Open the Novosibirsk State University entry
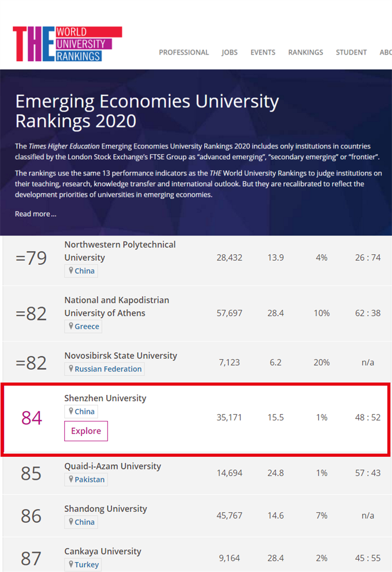392x572 pixels. (121, 355)
